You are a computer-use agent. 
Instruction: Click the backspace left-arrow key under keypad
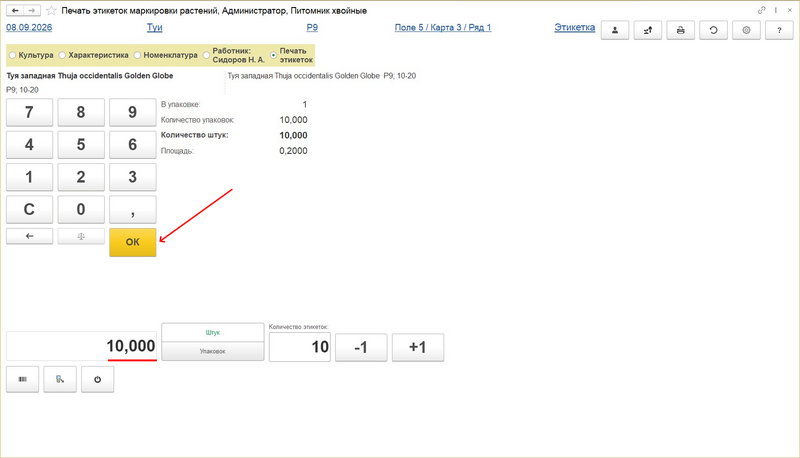(x=30, y=236)
